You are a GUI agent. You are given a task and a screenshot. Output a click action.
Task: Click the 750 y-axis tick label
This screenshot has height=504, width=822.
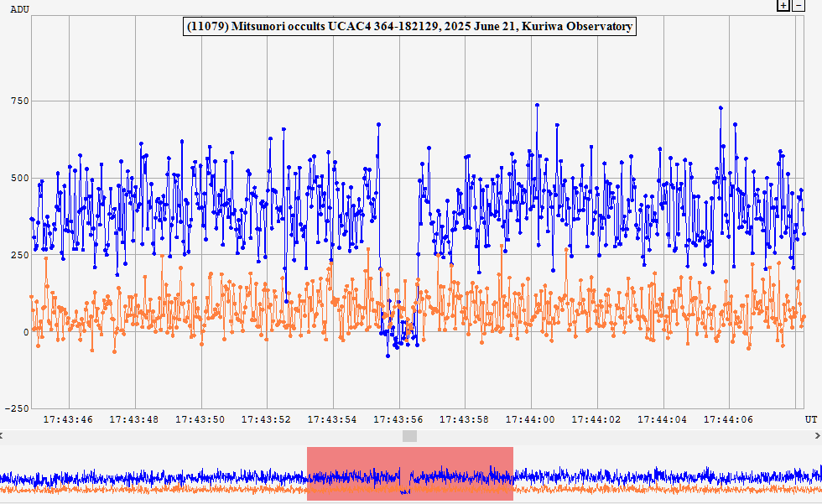click(18, 101)
